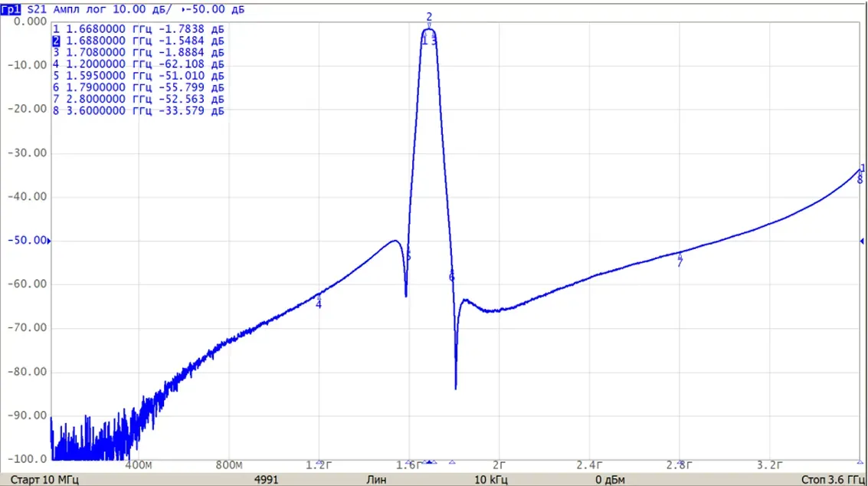Click the 3.2Г frequency axis label

[x=769, y=465]
